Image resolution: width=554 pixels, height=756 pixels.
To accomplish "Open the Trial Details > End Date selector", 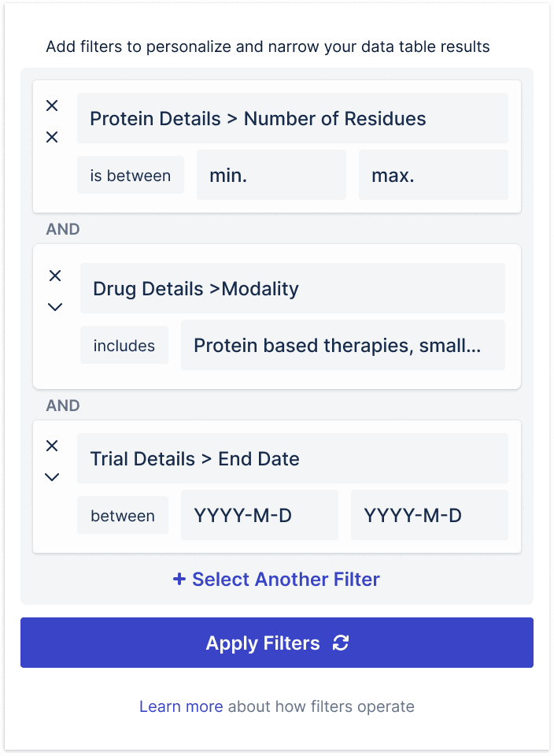I will click(293, 458).
